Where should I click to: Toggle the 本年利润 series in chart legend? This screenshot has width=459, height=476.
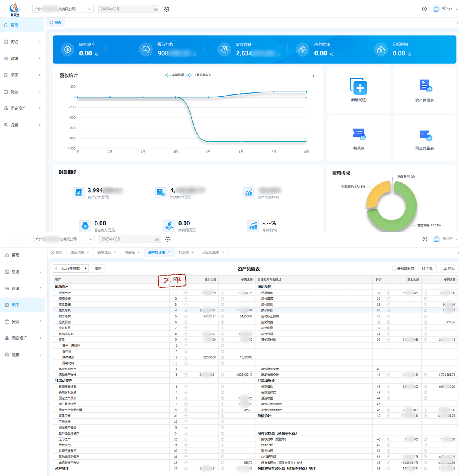coord(174,75)
